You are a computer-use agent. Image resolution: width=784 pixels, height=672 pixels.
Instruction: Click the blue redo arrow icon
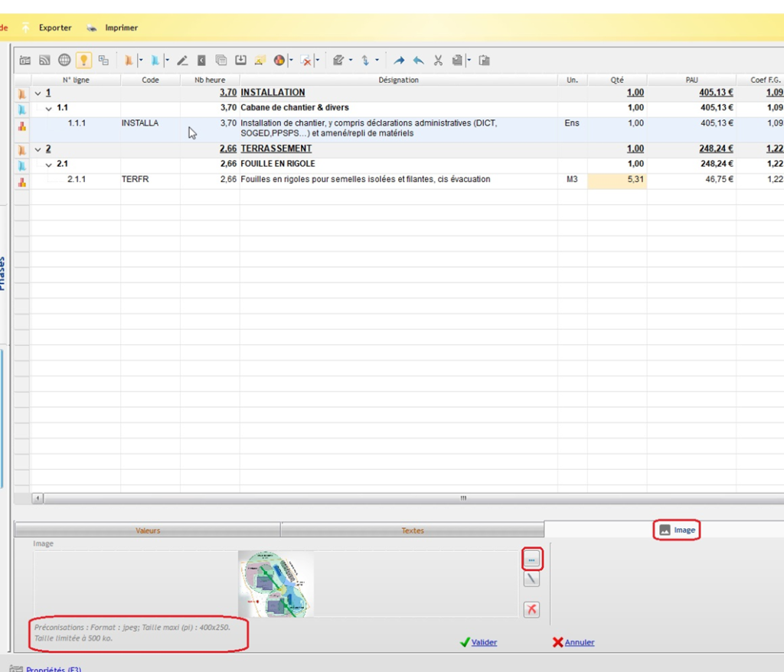click(x=399, y=60)
